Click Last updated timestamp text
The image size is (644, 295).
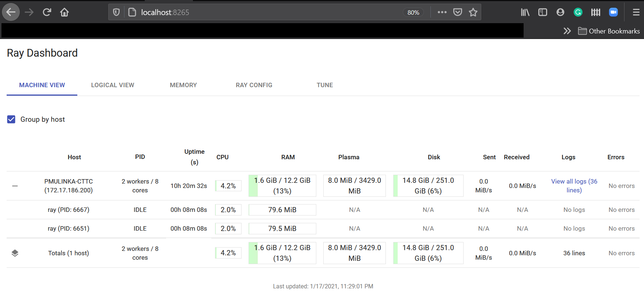click(x=323, y=286)
